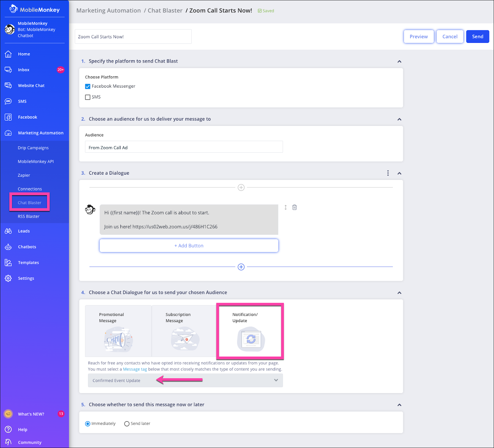The width and height of the screenshot is (494, 448).
Task: Select the Send later radio button
Action: click(x=127, y=424)
